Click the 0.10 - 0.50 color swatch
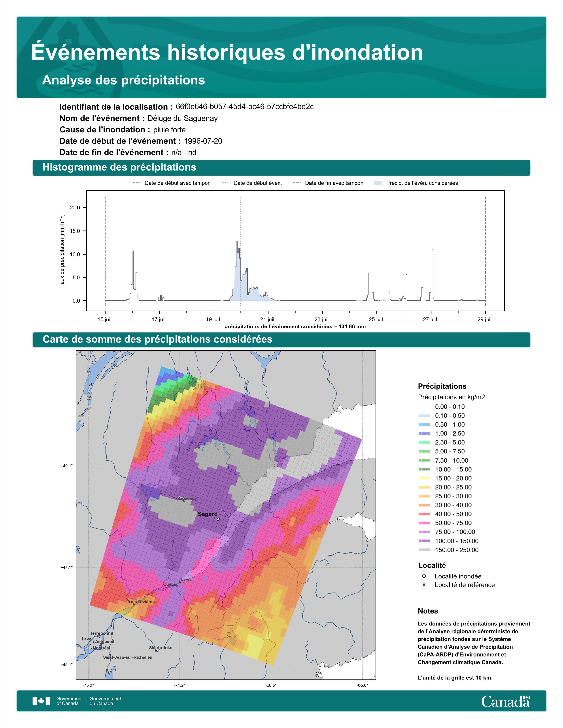 [424, 416]
